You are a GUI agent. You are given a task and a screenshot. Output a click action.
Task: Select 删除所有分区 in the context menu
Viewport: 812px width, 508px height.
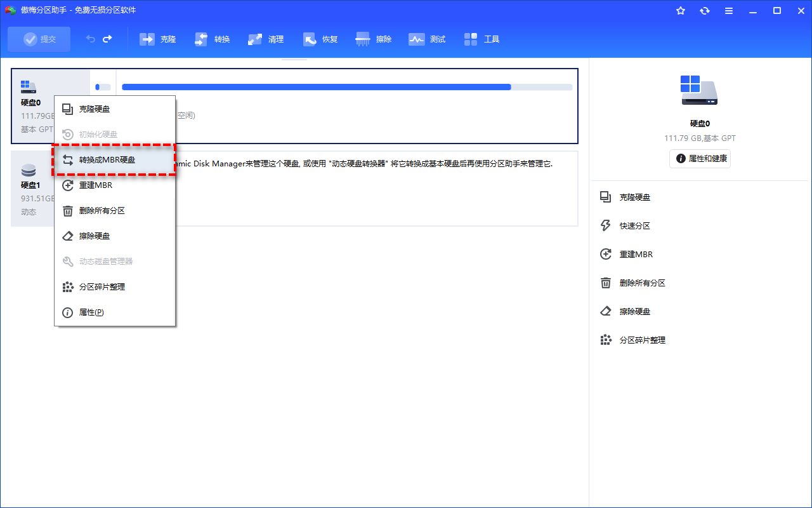pos(101,211)
